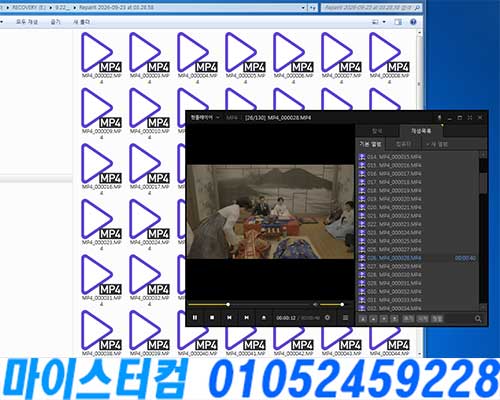Image resolution: width=500 pixels, height=400 pixels.
Task: Click the playlist vertical scrollbar thumb
Action: pyautogui.click(x=483, y=183)
